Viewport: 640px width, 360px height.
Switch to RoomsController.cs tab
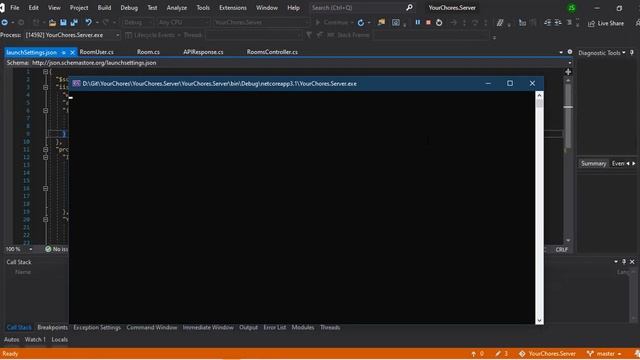(x=272, y=52)
